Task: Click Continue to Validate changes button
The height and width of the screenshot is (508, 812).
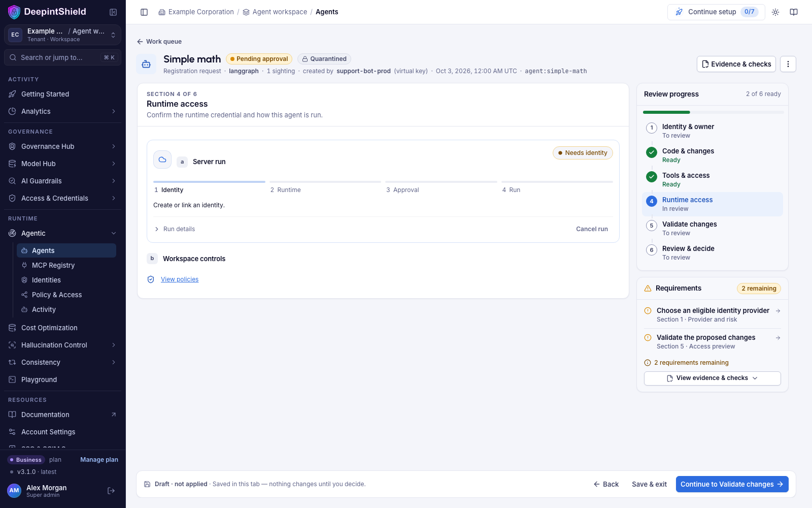Action: pyautogui.click(x=732, y=484)
